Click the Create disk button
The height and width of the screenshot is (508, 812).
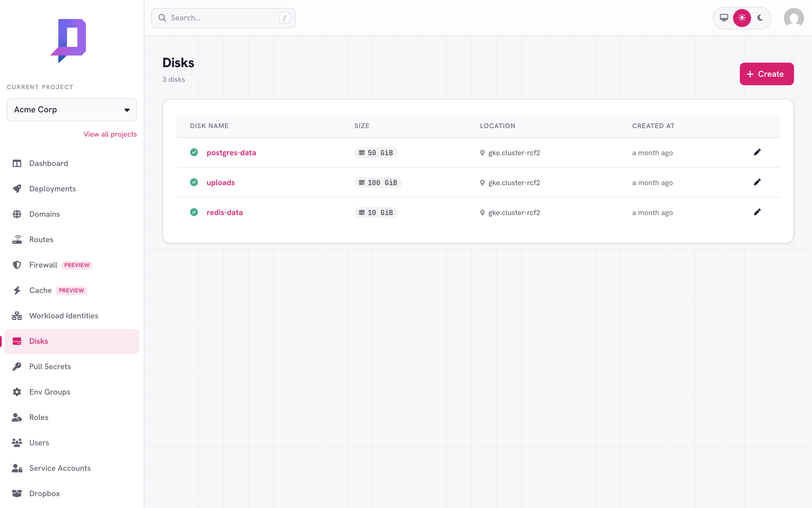(766, 74)
